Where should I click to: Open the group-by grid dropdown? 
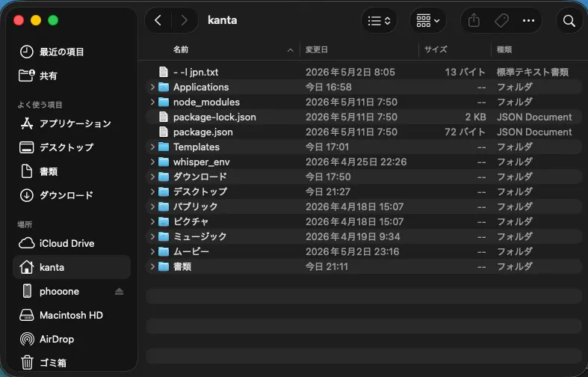428,21
